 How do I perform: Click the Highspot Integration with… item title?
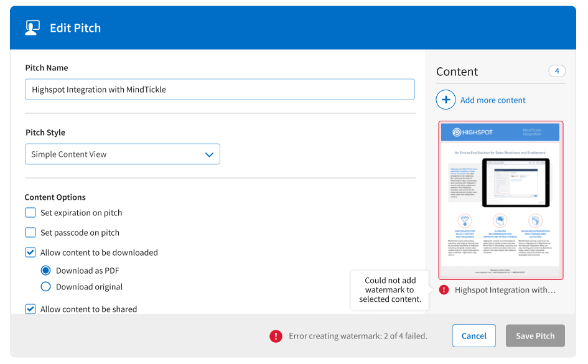[505, 290]
